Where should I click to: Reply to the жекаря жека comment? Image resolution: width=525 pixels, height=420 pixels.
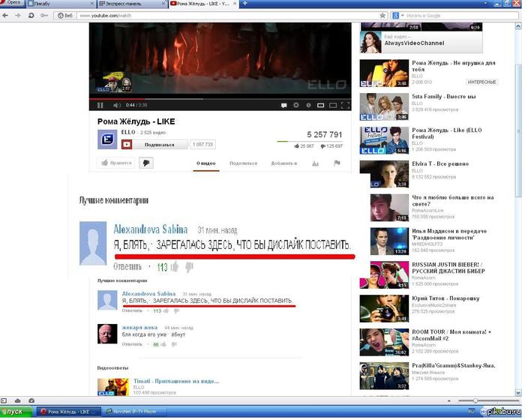(x=132, y=344)
